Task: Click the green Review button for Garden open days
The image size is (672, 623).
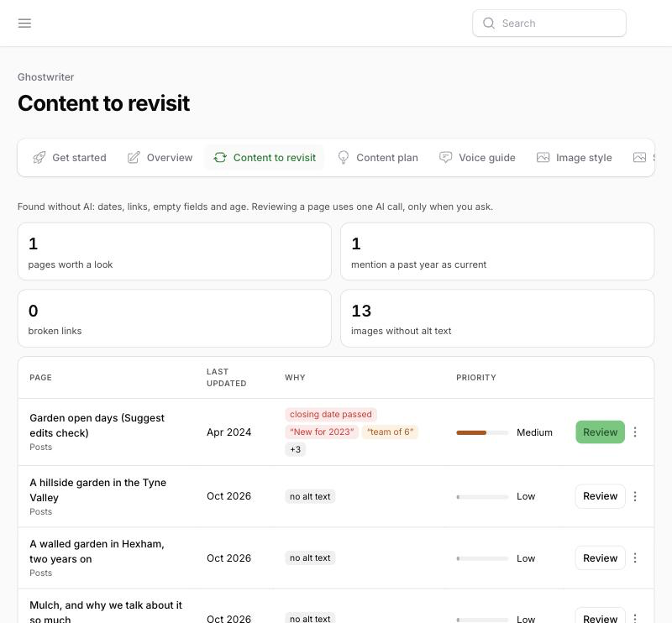Action: tap(600, 432)
